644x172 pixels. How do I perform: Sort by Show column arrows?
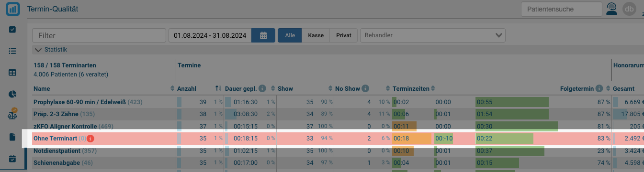[330, 89]
